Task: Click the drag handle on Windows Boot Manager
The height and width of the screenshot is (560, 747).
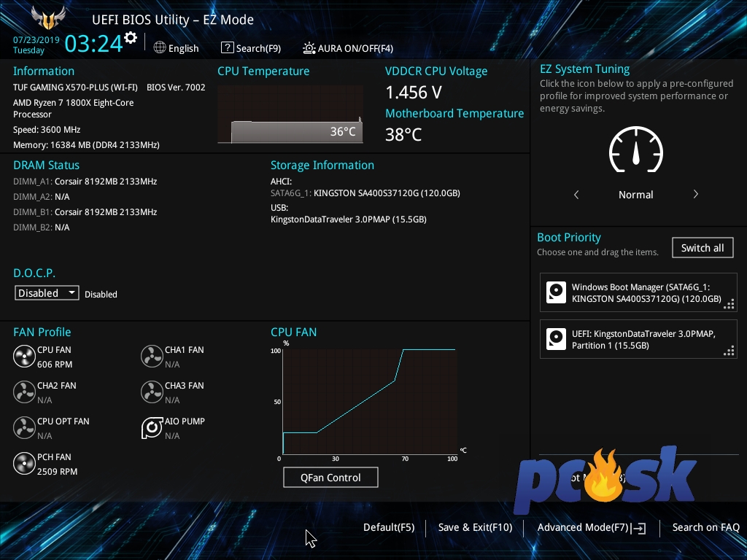Action: tap(729, 304)
